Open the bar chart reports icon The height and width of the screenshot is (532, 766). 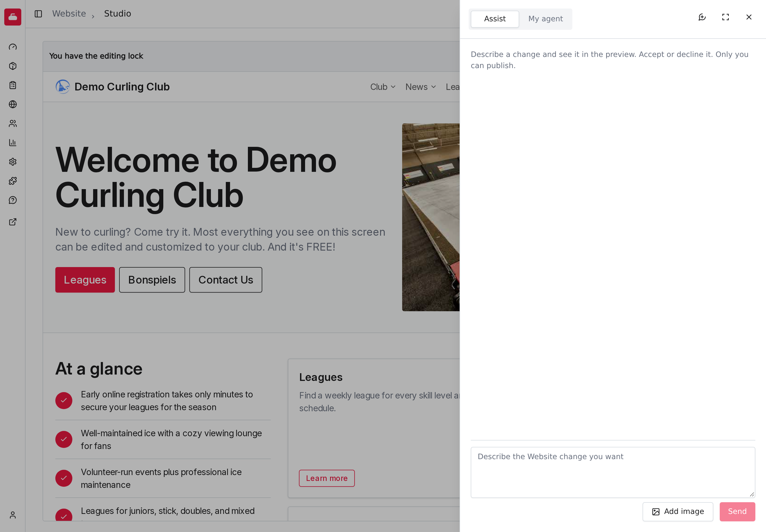pyautogui.click(x=13, y=143)
